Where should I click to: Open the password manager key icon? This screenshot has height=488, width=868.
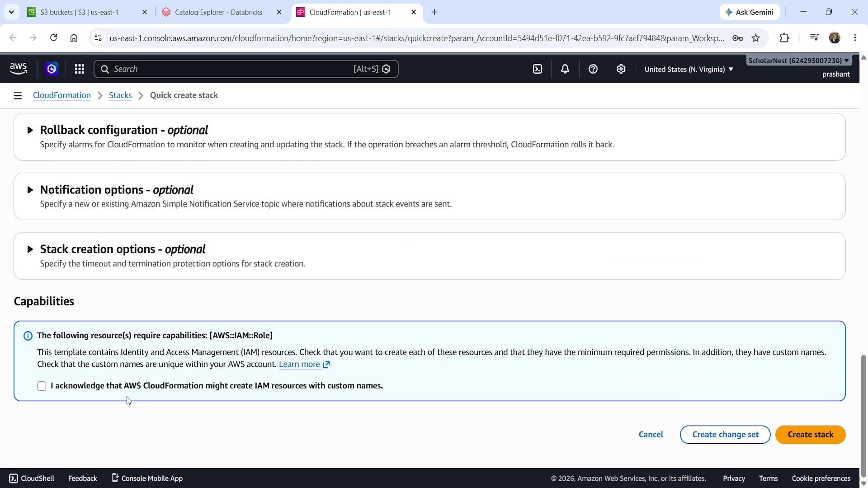737,38
